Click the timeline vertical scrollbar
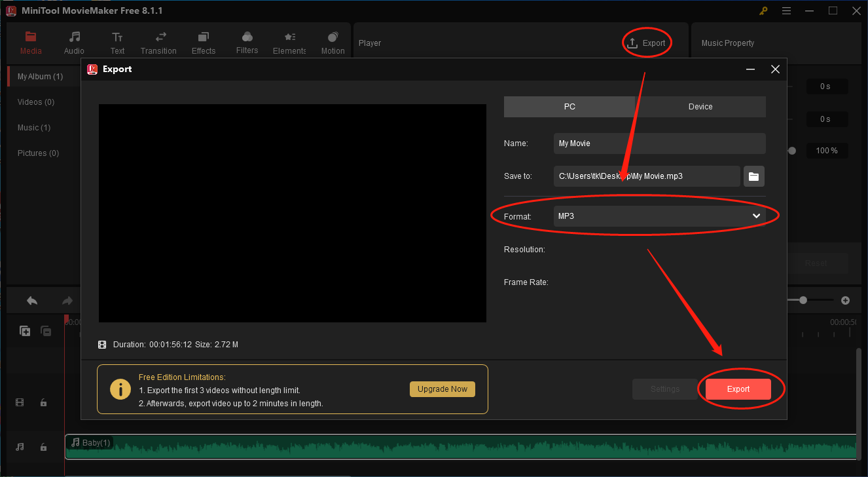The width and height of the screenshot is (868, 477). click(859, 403)
